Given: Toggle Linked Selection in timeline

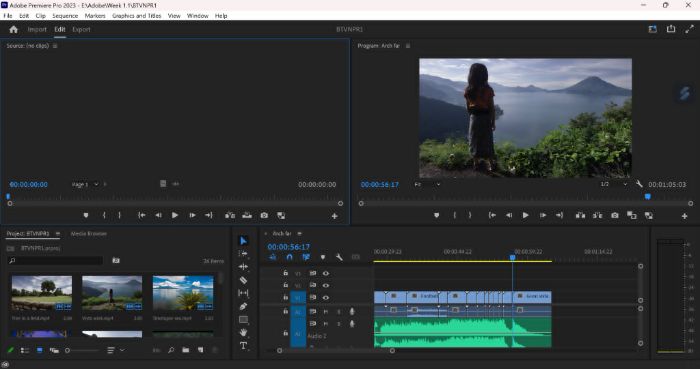Looking at the screenshot, I should [x=306, y=257].
